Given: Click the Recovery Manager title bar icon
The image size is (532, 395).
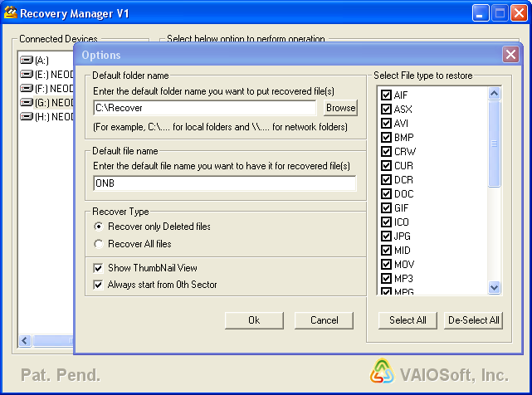Looking at the screenshot, I should tap(11, 13).
